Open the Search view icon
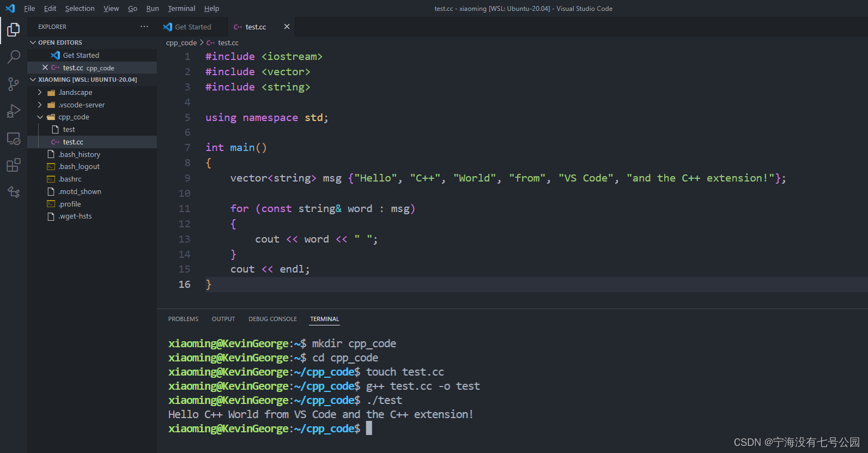The height and width of the screenshot is (453, 868). (14, 57)
